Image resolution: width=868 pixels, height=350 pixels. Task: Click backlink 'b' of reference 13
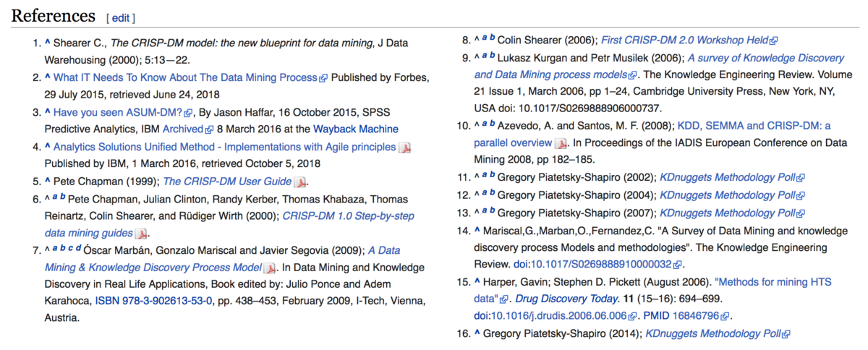tap(493, 210)
